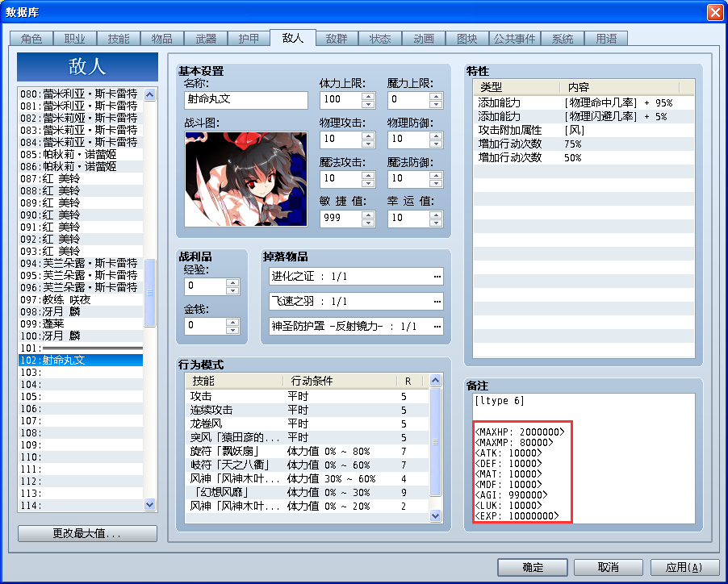Click the 类型 column header in 特性
Viewport: 728px width, 584px height.
(517, 87)
